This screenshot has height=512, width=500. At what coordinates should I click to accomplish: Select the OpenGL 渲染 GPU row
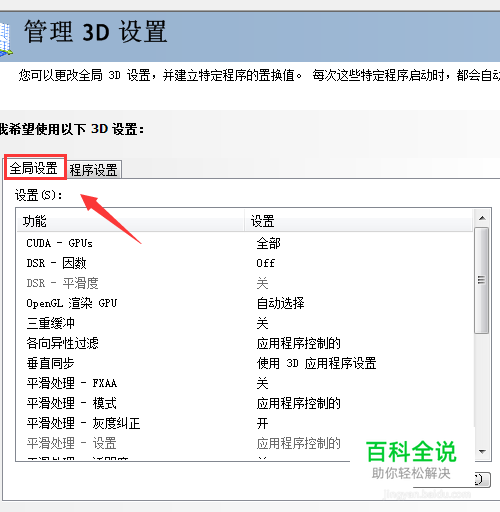(x=245, y=303)
